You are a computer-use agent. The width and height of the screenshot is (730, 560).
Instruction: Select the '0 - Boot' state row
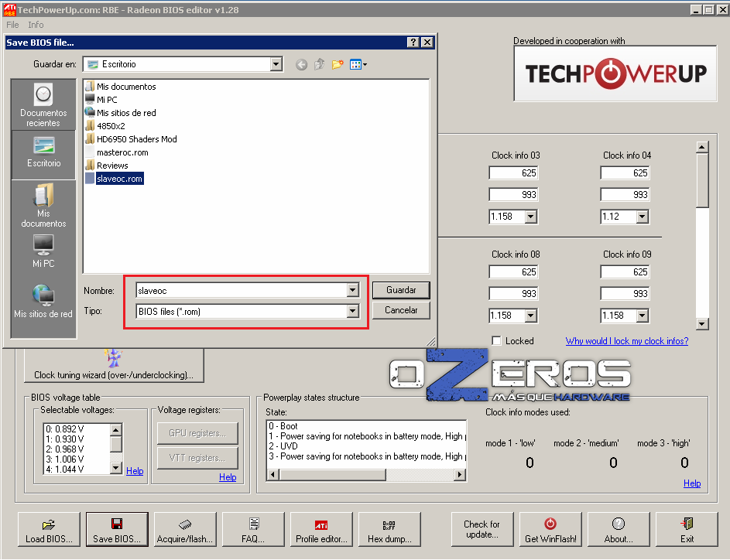click(283, 426)
